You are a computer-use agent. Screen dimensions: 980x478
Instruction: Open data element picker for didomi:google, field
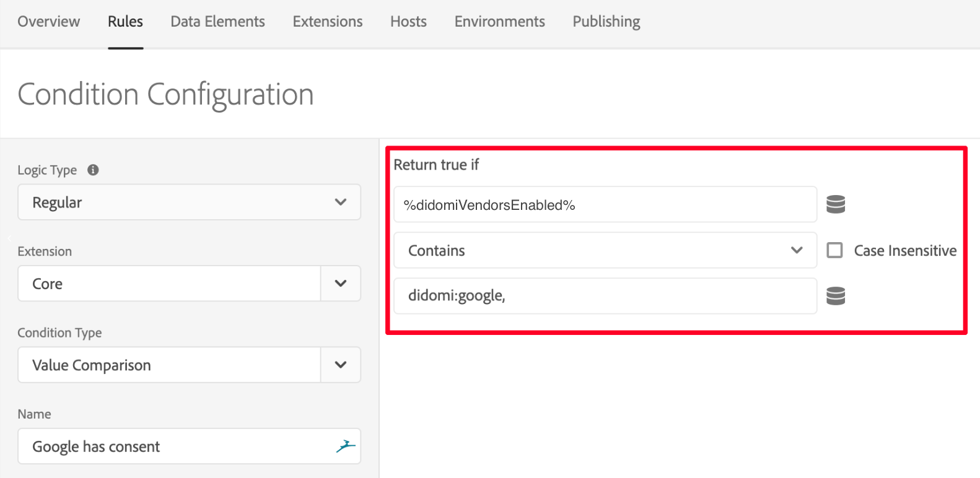(836, 296)
